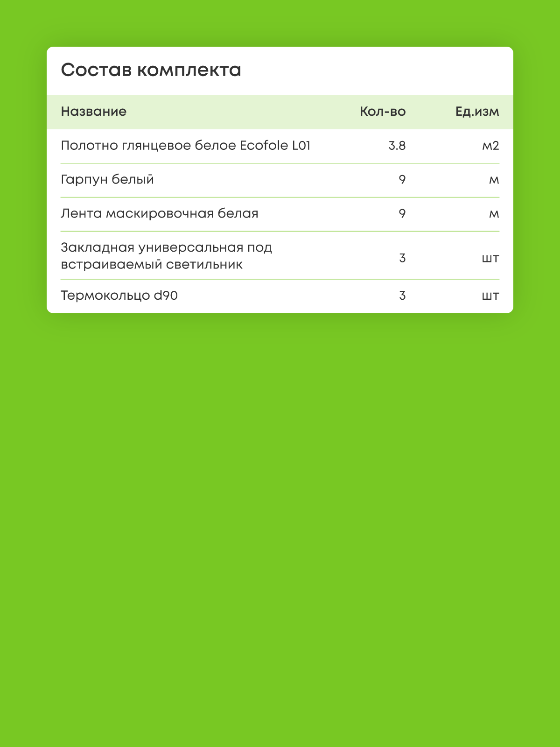The height and width of the screenshot is (747, 560).
Task: Click the "Состав комплекта" heading
Action: pos(151,70)
